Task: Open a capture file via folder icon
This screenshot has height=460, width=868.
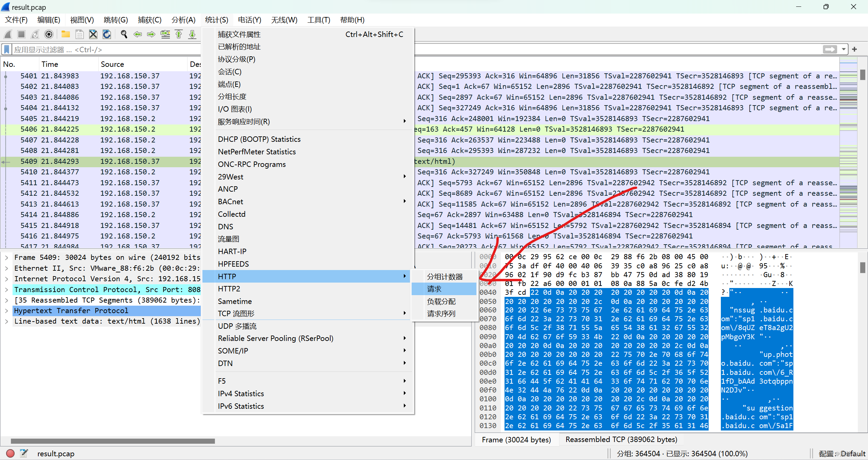Action: click(x=65, y=34)
